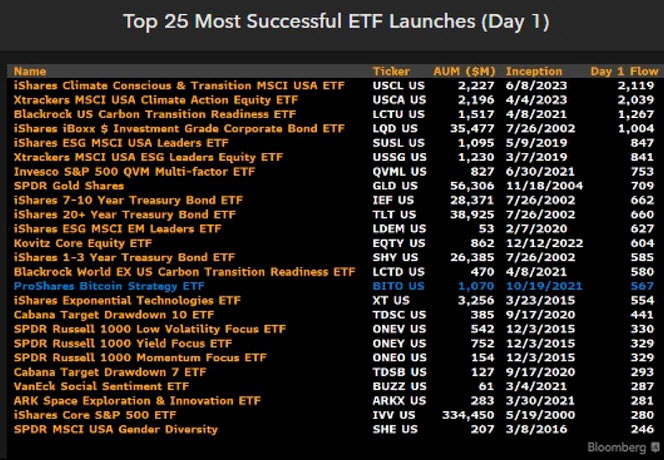Click the Name column header

click(x=30, y=72)
